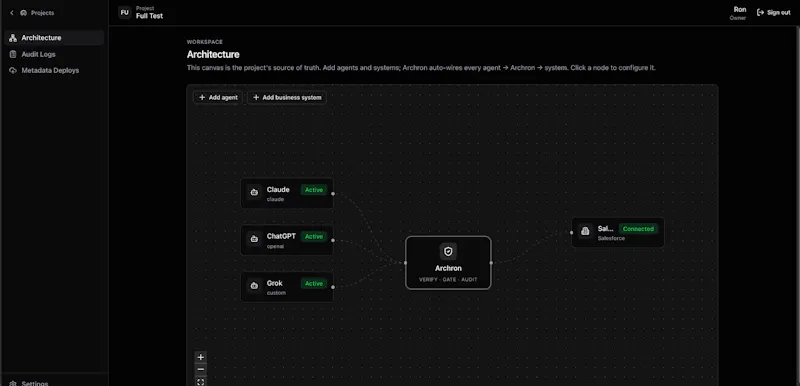
Task: Fit canvas view to screen
Action: coord(201,381)
